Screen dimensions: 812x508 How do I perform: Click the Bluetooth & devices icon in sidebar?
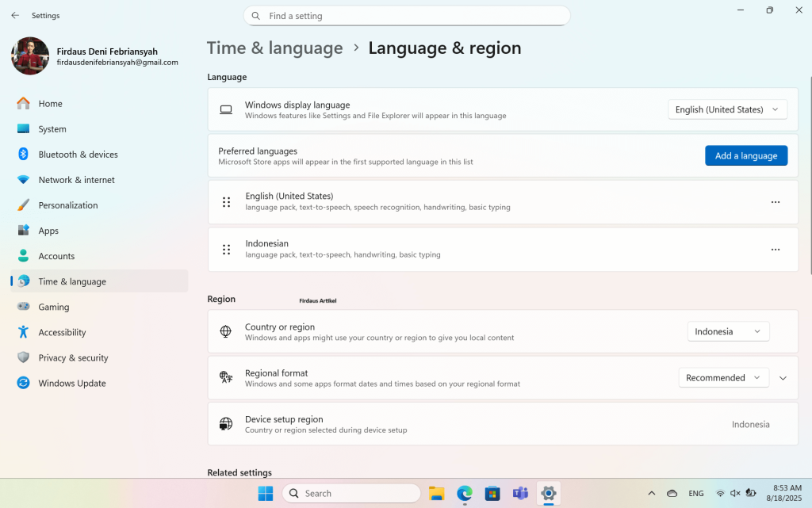(24, 155)
